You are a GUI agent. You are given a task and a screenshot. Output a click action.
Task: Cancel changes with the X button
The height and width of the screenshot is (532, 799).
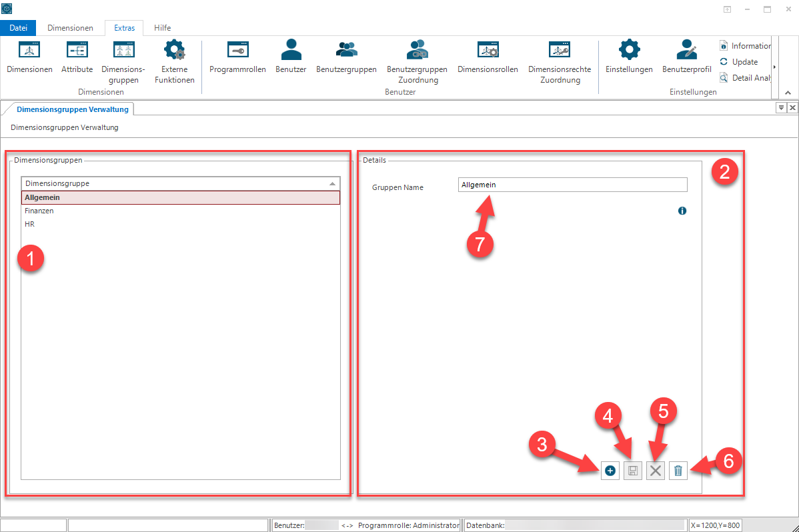pyautogui.click(x=656, y=471)
